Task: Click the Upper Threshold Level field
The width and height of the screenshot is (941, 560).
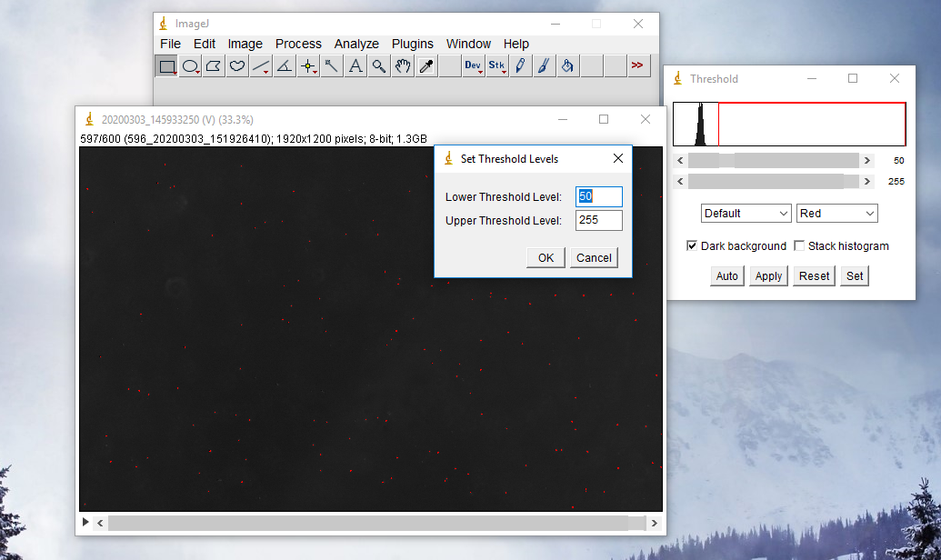Action: tap(598, 220)
